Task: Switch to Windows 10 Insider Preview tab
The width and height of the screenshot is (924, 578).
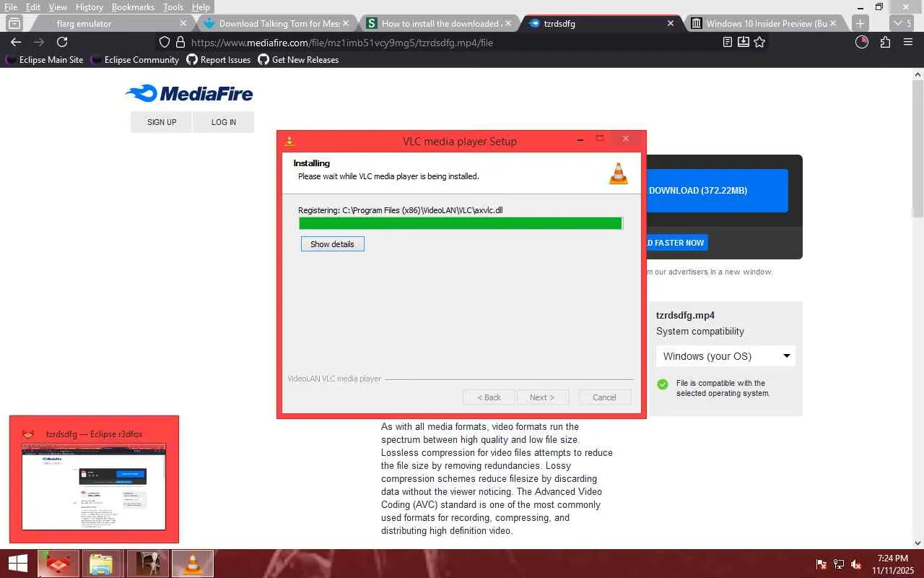Action: [x=764, y=23]
